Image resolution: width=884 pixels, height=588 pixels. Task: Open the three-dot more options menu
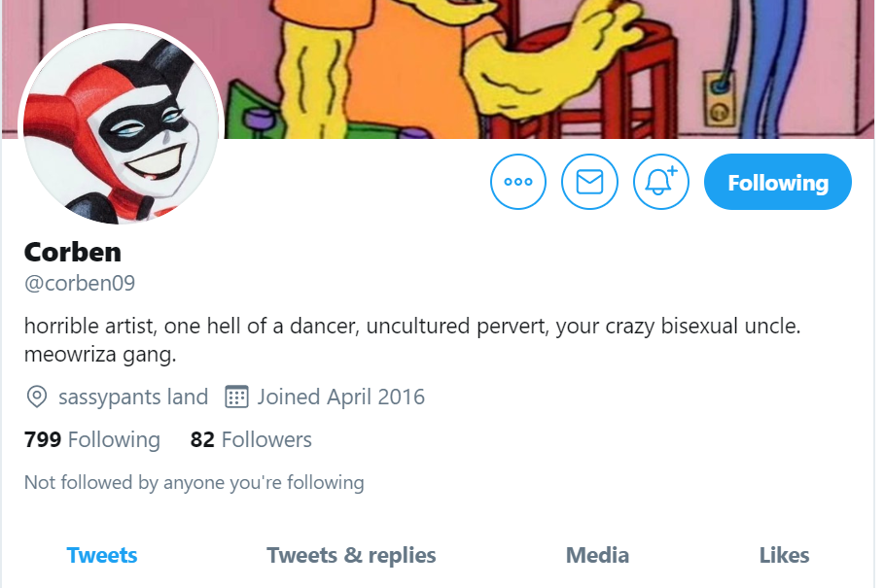point(518,182)
